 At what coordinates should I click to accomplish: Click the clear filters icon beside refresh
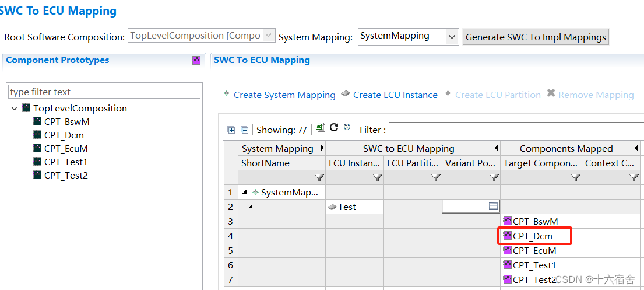click(x=347, y=127)
